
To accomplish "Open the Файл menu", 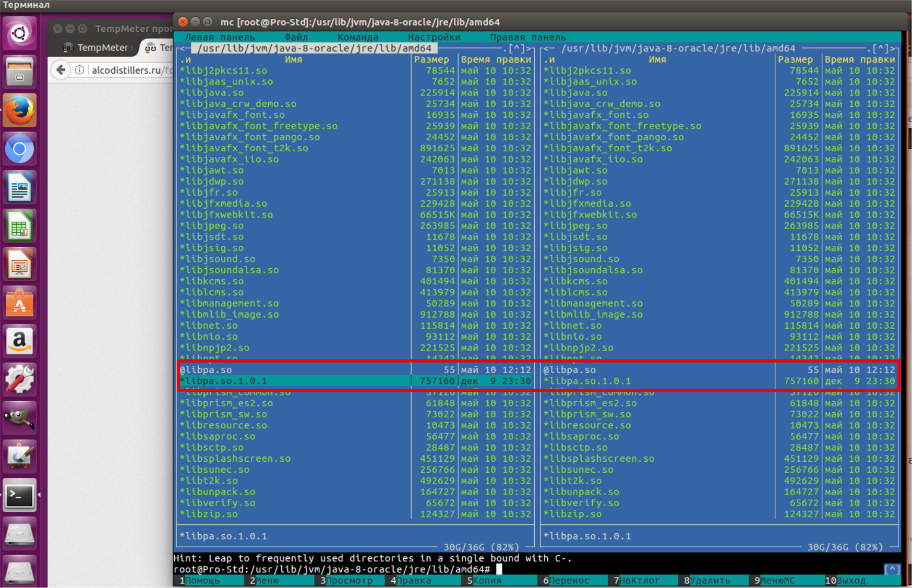I will [x=296, y=37].
